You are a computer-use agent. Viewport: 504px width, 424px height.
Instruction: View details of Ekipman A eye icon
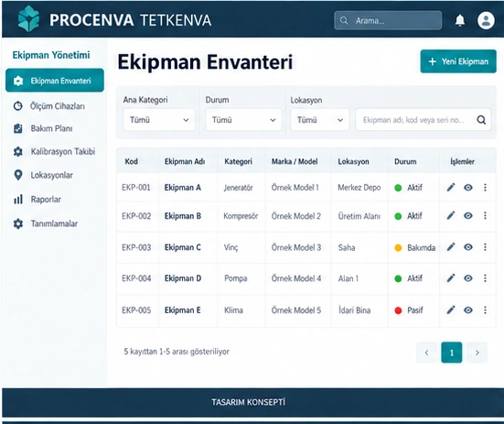tap(468, 188)
